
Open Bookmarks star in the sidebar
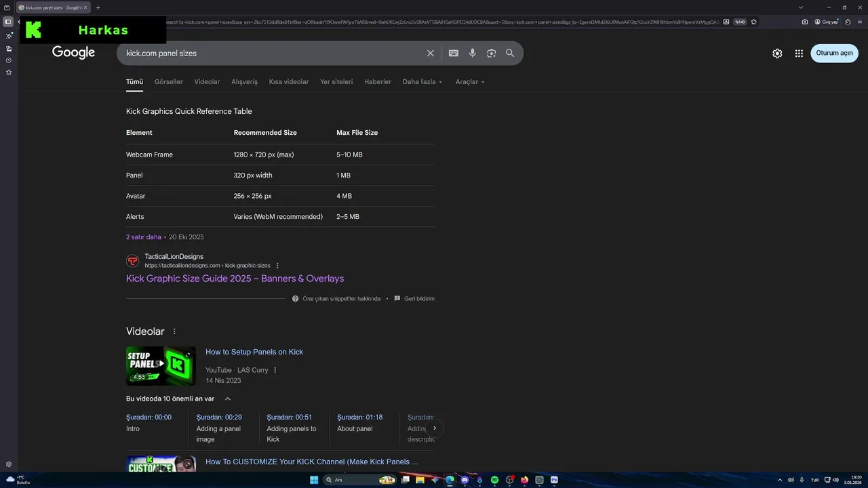point(9,72)
